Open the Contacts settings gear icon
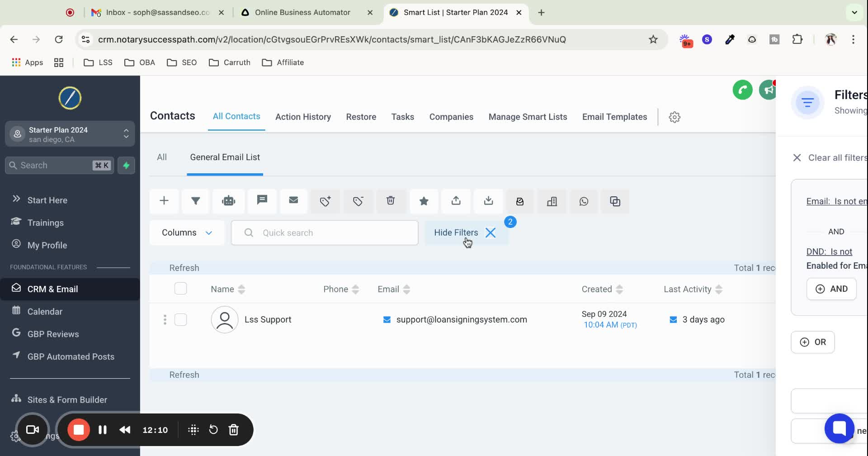 [675, 117]
